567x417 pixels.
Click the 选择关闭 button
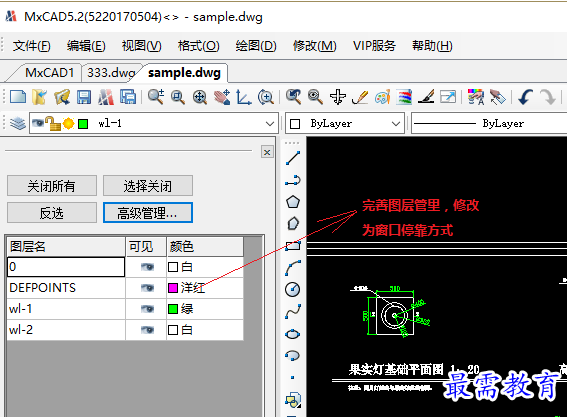148,186
